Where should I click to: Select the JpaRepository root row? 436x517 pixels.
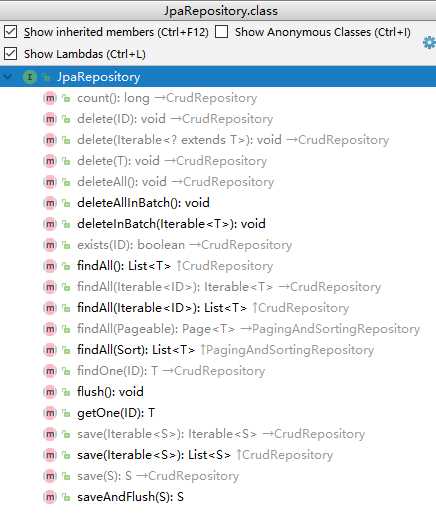pyautogui.click(x=218, y=77)
